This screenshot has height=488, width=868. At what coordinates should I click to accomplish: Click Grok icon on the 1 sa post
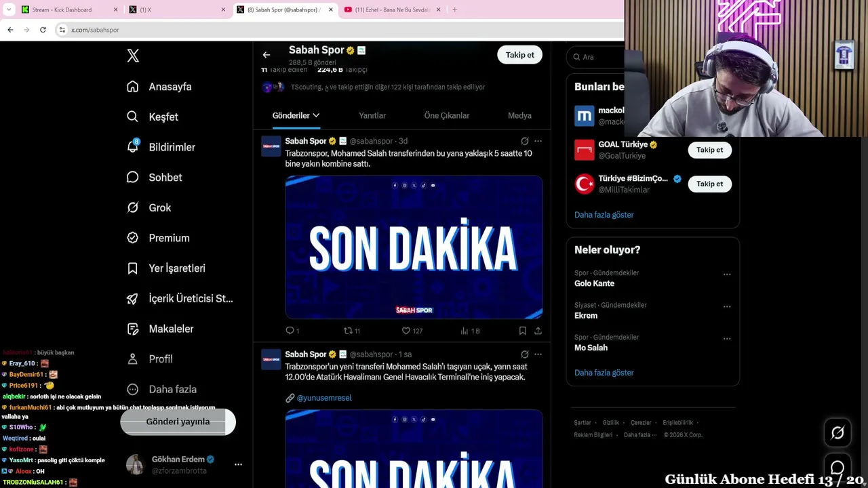(x=524, y=354)
